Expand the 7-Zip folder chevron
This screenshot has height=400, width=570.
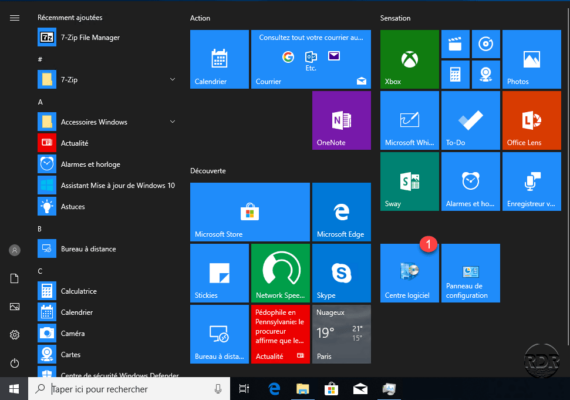coord(173,79)
